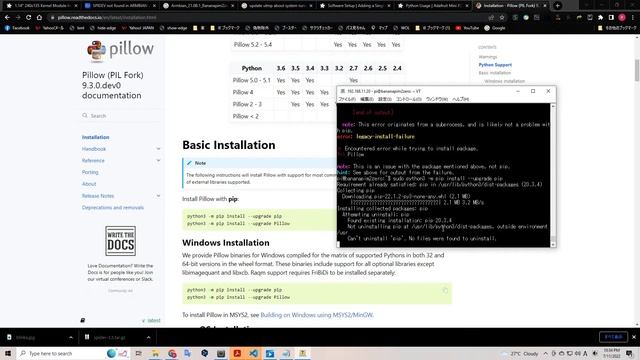This screenshot has width=640, height=360.
Task: Expand the Reference sidebar section
Action: click(158, 161)
